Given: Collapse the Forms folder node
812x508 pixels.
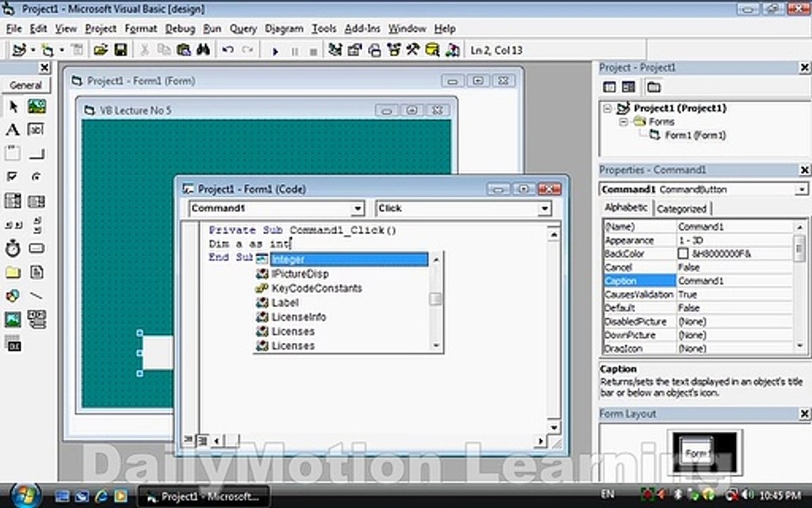Looking at the screenshot, I should [624, 122].
